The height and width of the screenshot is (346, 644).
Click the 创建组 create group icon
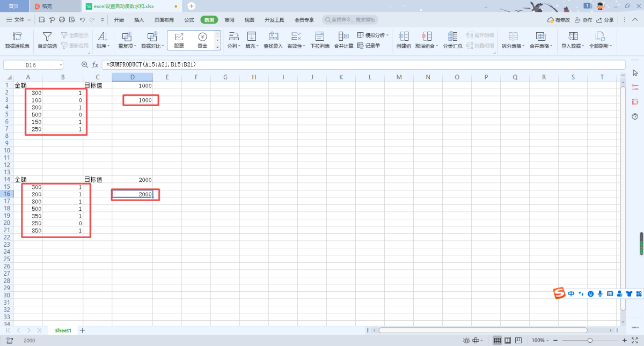click(x=403, y=40)
